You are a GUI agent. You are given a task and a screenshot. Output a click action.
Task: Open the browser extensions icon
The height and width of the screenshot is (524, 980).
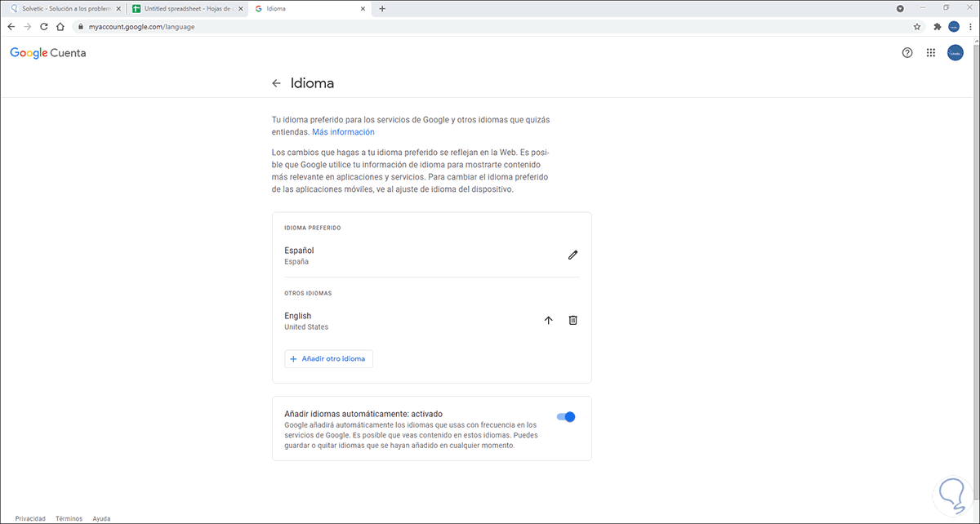tap(936, 26)
